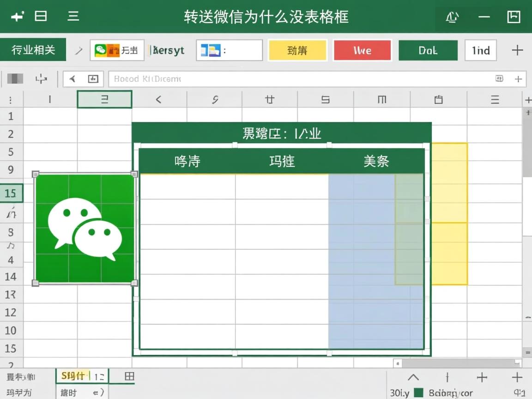Click the grid icon next to the sheet tabs

click(x=128, y=376)
